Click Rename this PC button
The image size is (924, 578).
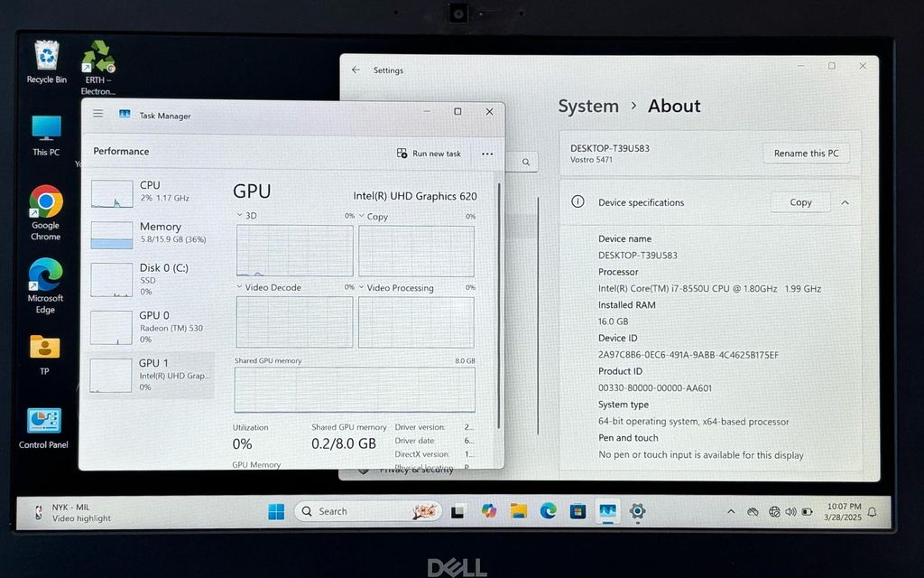[806, 154]
